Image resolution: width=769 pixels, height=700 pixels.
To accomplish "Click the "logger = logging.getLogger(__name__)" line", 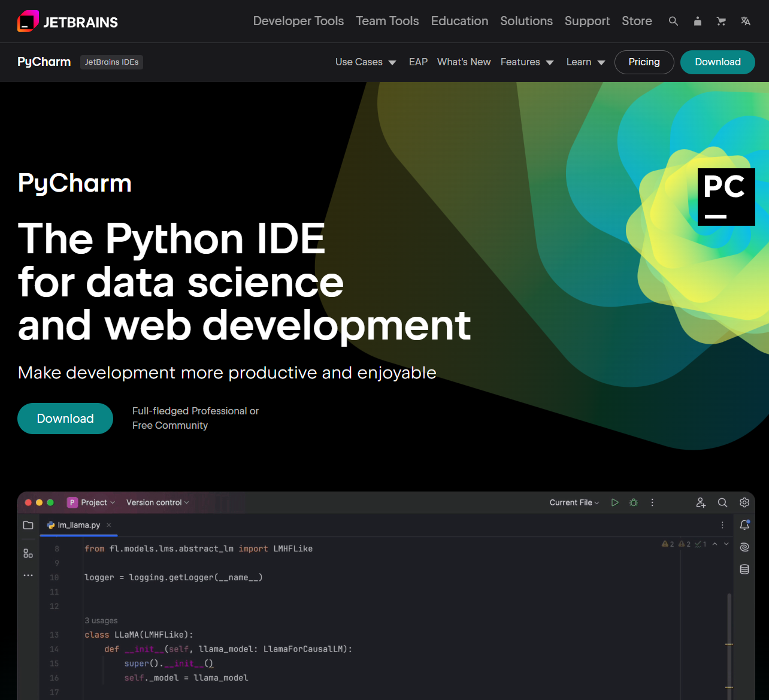I will point(174,577).
